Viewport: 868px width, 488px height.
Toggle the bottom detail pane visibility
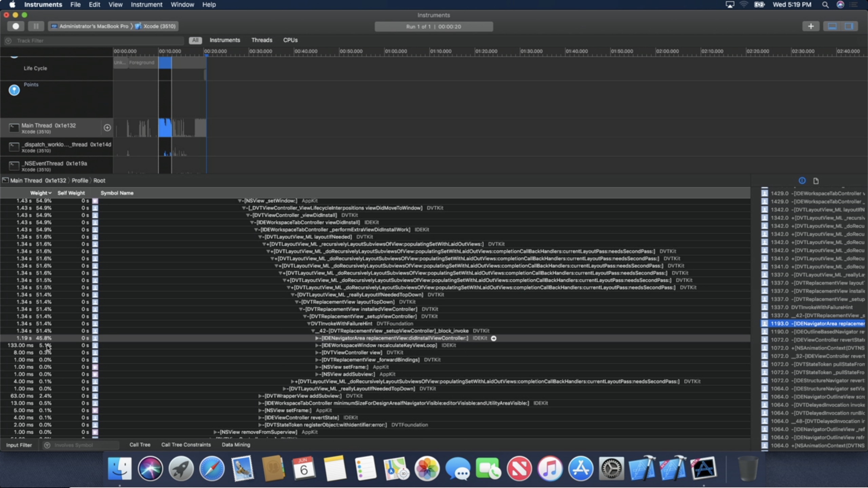coord(832,26)
